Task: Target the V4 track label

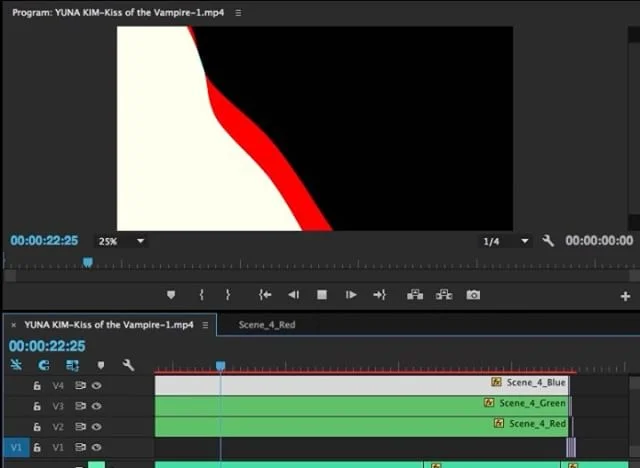Action: click(58, 386)
